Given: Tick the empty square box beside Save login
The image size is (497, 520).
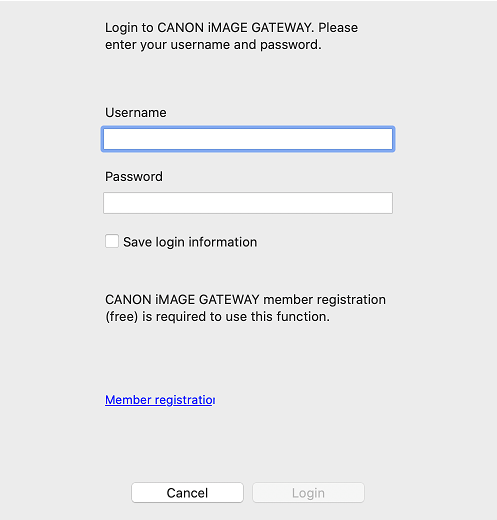Looking at the screenshot, I should coord(112,241).
